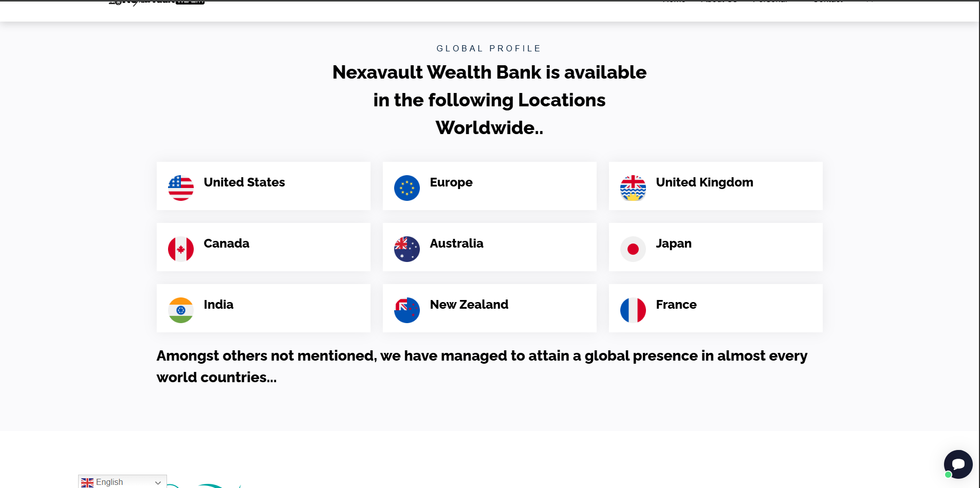Click the United States flag icon
This screenshot has height=488, width=980.
point(181,188)
